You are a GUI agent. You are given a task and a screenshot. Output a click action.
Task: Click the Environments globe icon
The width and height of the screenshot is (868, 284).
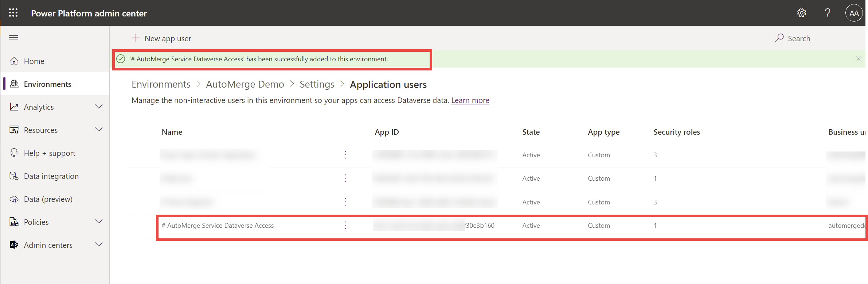coord(14,84)
